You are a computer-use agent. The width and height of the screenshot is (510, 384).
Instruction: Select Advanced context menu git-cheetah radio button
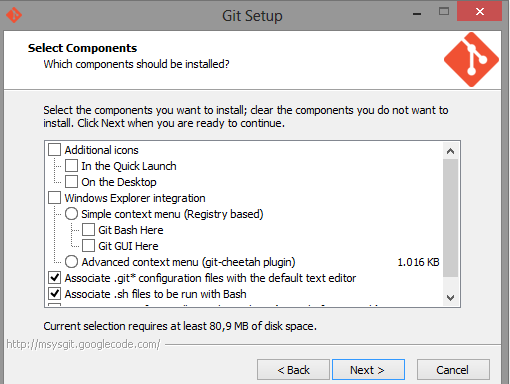tap(71, 262)
